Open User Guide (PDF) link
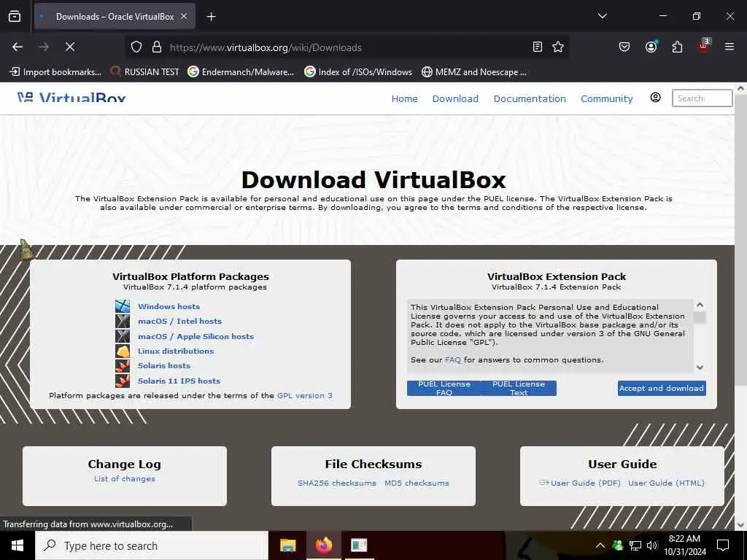The width and height of the screenshot is (747, 560). (586, 483)
